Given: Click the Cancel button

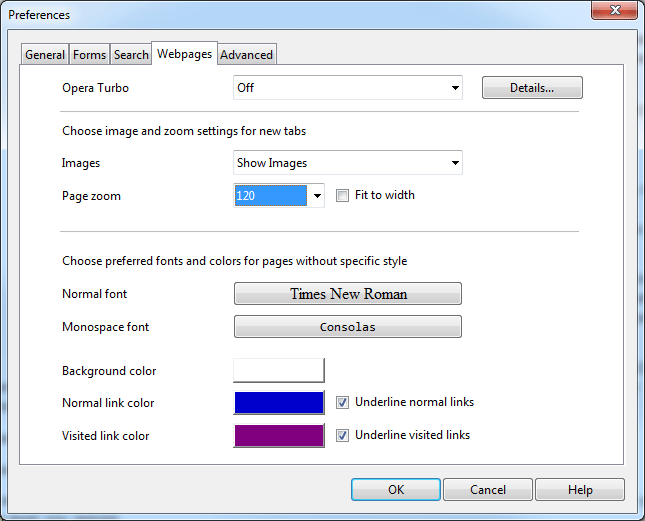Looking at the screenshot, I should point(488,489).
